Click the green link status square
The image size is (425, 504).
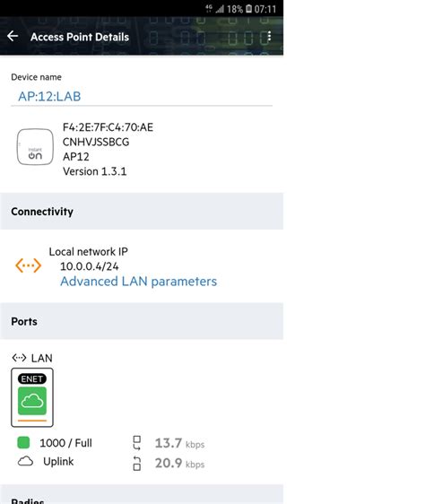23,443
